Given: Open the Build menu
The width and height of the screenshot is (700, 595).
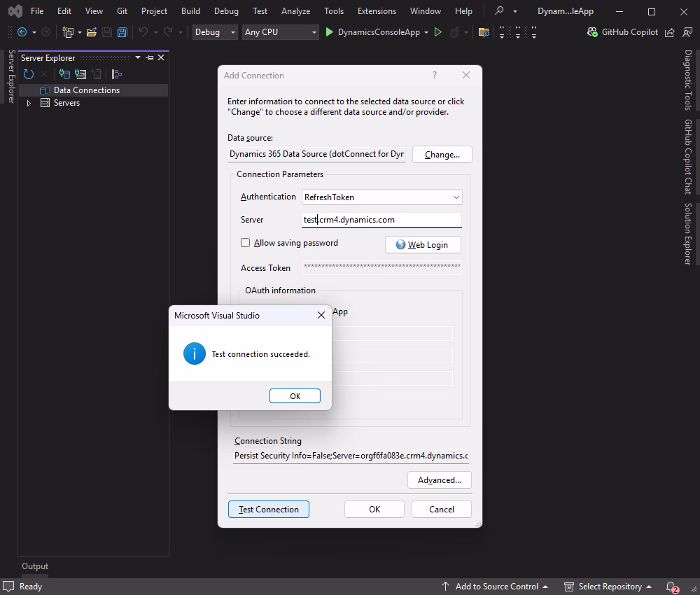Looking at the screenshot, I should coord(190,11).
